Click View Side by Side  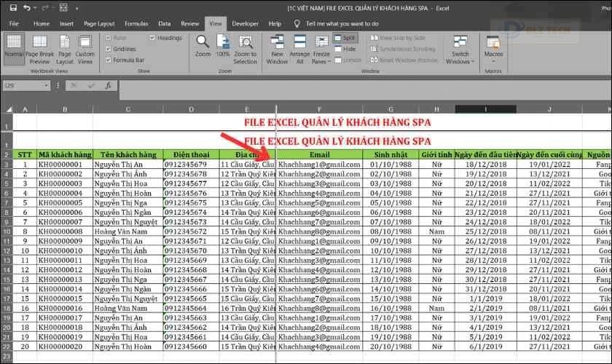coord(398,38)
